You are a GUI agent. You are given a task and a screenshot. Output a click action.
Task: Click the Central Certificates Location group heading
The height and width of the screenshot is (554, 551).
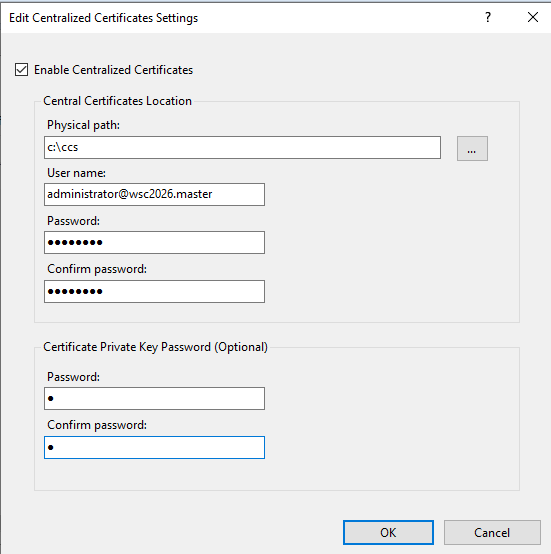(117, 101)
